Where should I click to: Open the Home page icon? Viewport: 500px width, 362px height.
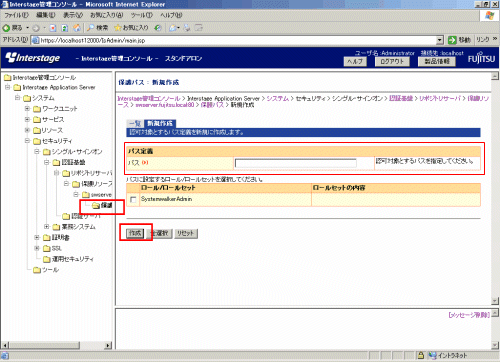[x=77, y=28]
